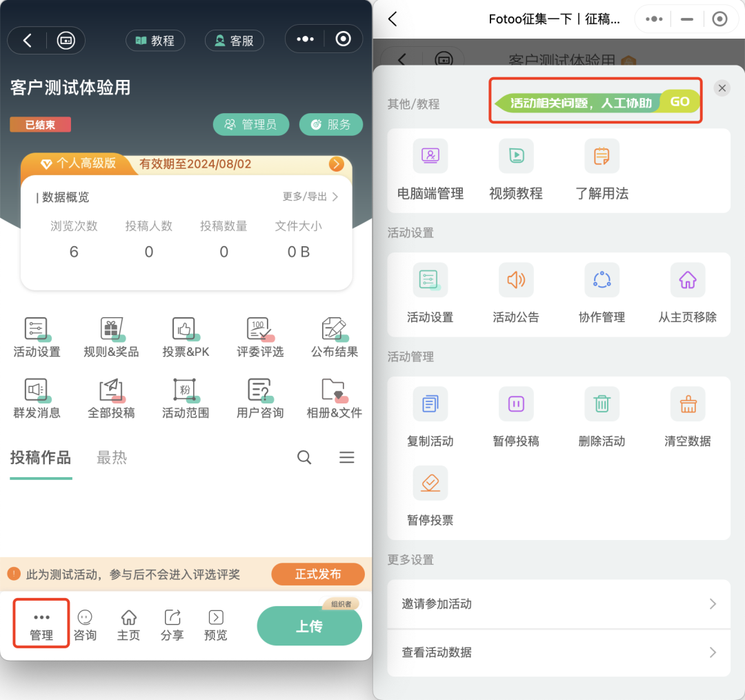Open more options in Fotoo title bar
This screenshot has height=700, width=745.
click(654, 19)
